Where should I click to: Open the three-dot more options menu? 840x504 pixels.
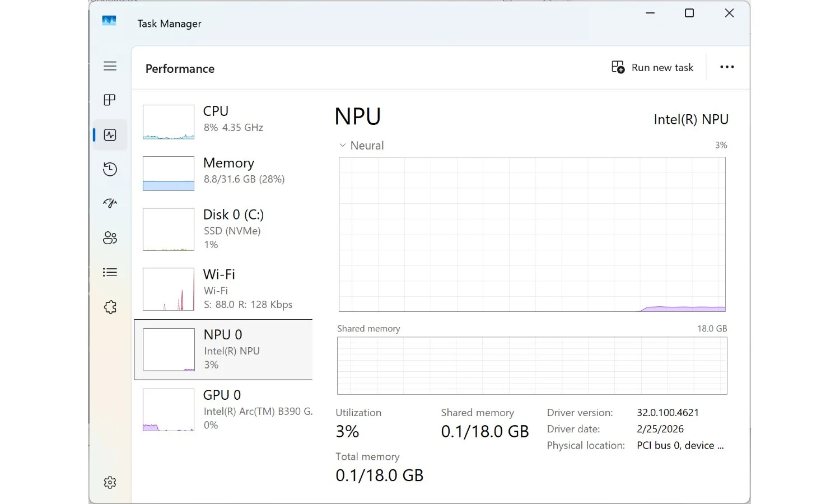point(727,67)
